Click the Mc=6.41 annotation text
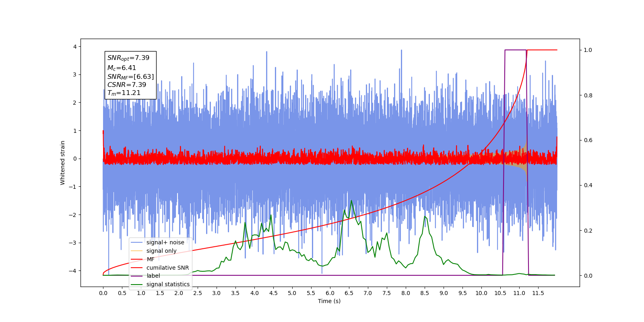 coord(122,68)
